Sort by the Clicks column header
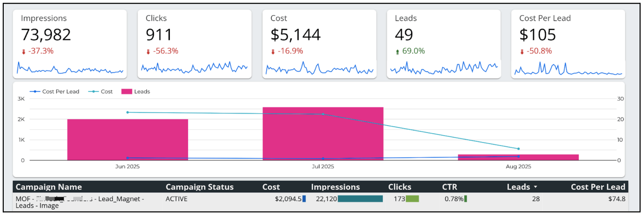The height and width of the screenshot is (217, 644). click(400, 187)
